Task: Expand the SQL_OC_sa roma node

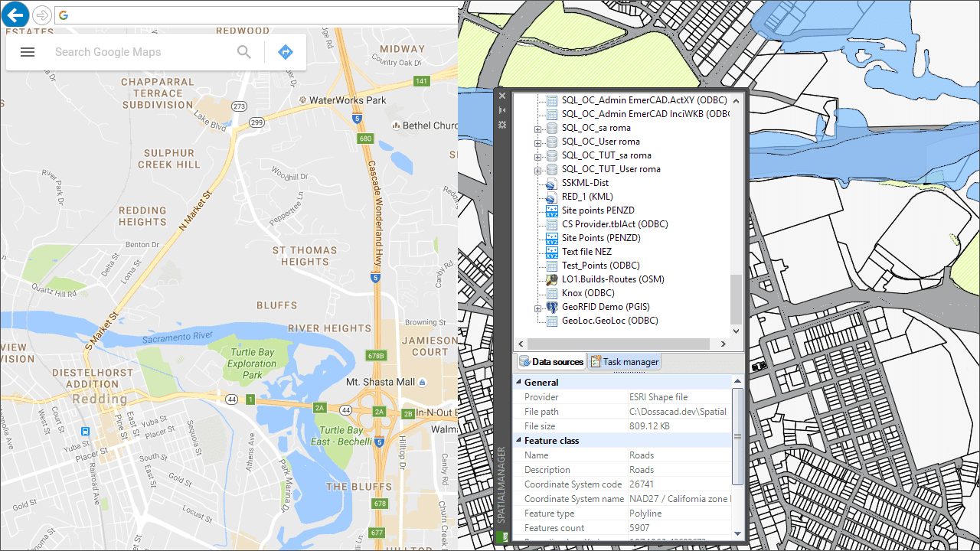Action: (538, 128)
